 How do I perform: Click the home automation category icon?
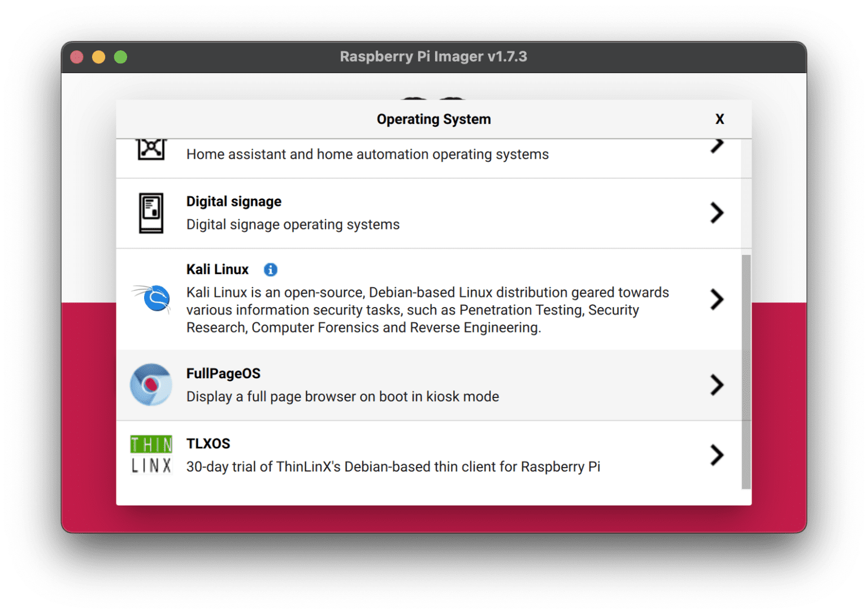pyautogui.click(x=150, y=148)
